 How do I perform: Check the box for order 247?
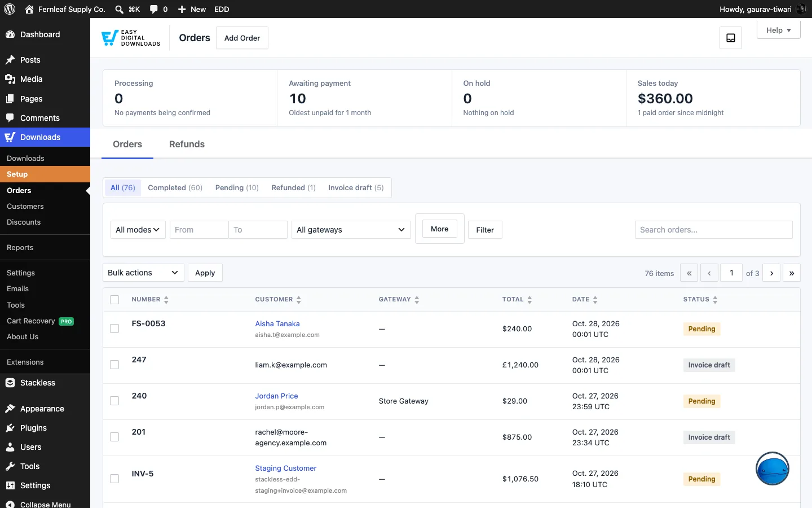(x=114, y=365)
